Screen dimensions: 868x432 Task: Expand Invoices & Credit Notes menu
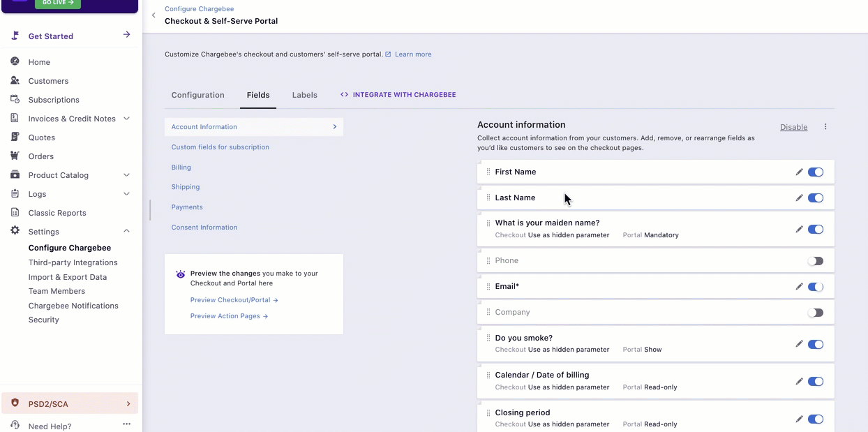point(126,119)
